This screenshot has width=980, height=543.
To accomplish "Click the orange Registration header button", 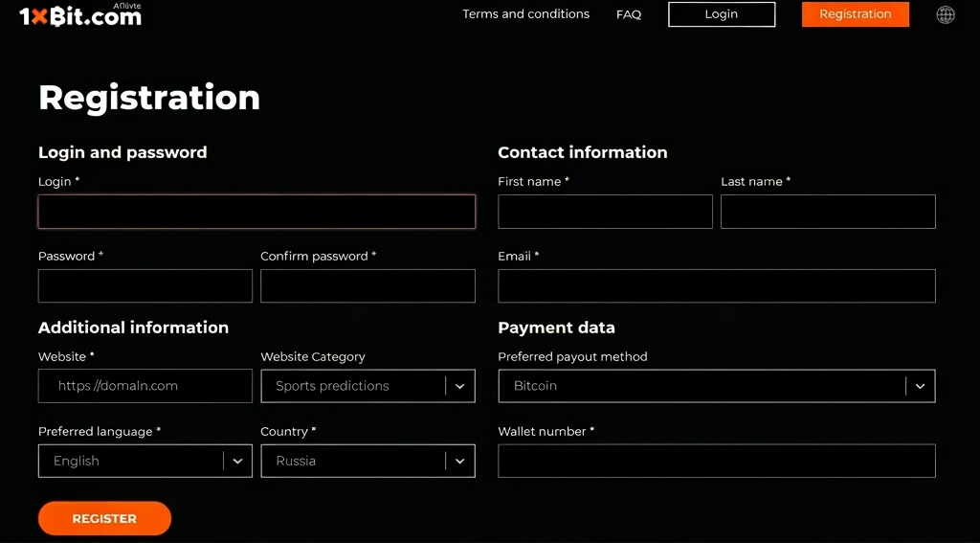I will coord(855,14).
